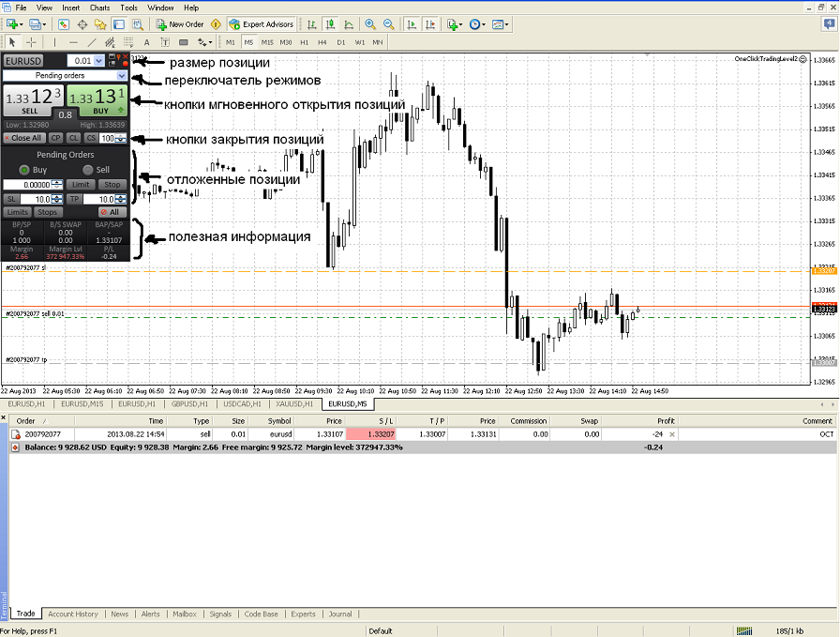The image size is (840, 637).
Task: Open the Navigator panel star-folder icon
Action: 100,24
